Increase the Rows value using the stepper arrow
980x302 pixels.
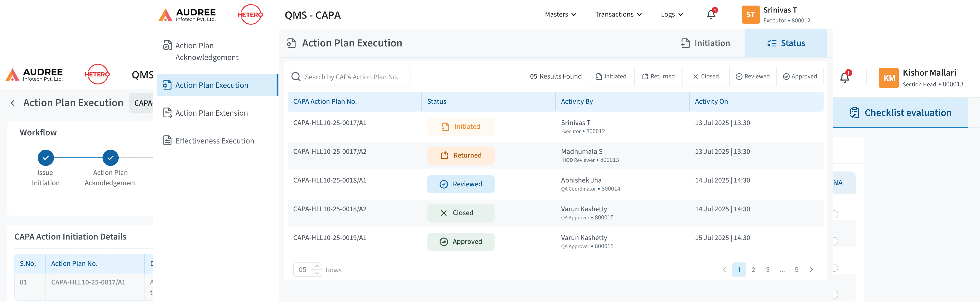317,266
